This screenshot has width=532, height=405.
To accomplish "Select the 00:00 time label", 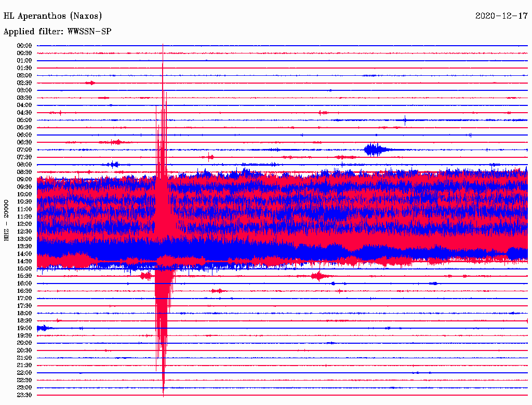I will click(24, 46).
